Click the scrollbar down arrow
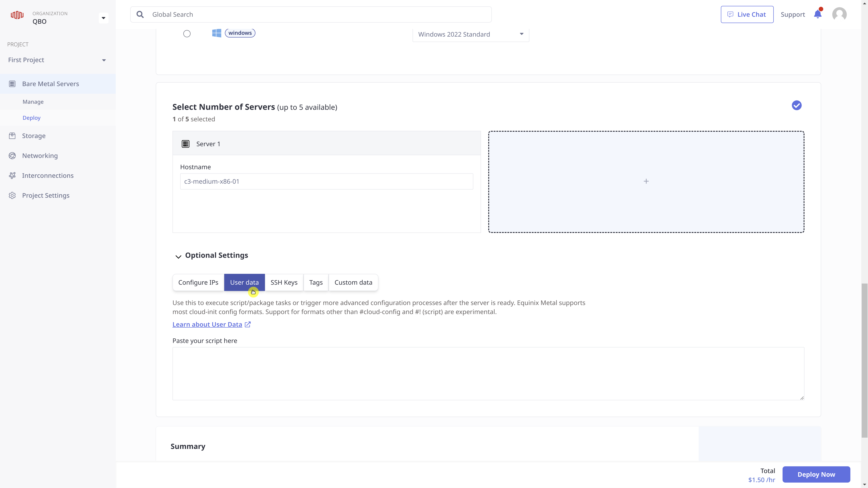Image resolution: width=868 pixels, height=488 pixels. [864, 485]
